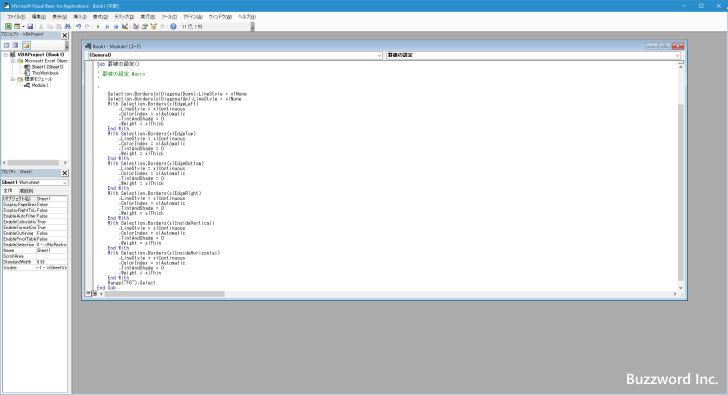The width and height of the screenshot is (728, 395).
Task: Switch back to Excel via the green Excel icon
Action: (x=8, y=26)
